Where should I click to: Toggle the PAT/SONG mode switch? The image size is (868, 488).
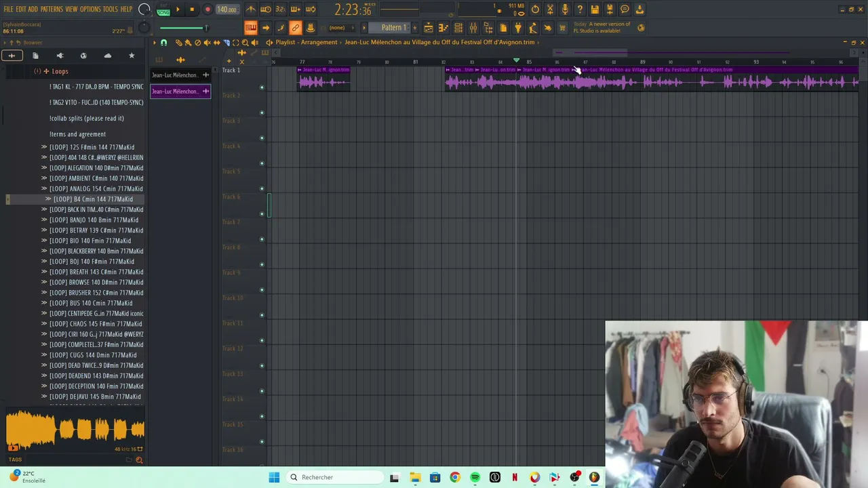click(163, 9)
